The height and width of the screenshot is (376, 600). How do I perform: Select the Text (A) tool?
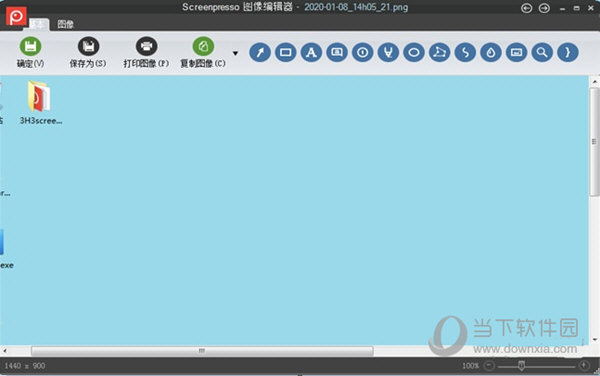[311, 52]
